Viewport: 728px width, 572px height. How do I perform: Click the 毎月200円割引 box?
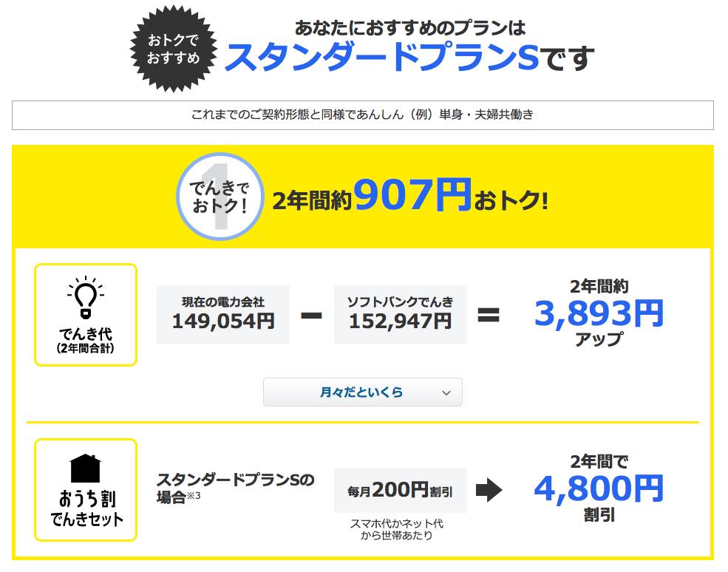tap(400, 490)
